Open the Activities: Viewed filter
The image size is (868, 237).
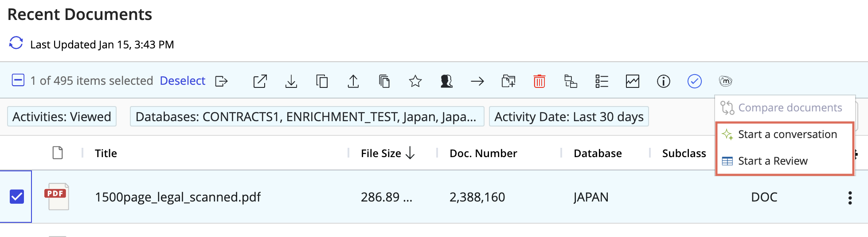[x=62, y=117]
